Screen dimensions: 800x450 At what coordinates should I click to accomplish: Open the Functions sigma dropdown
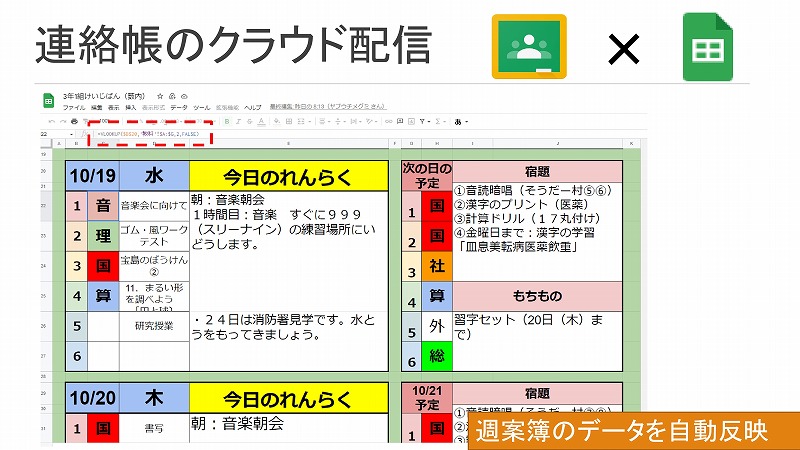[441, 121]
